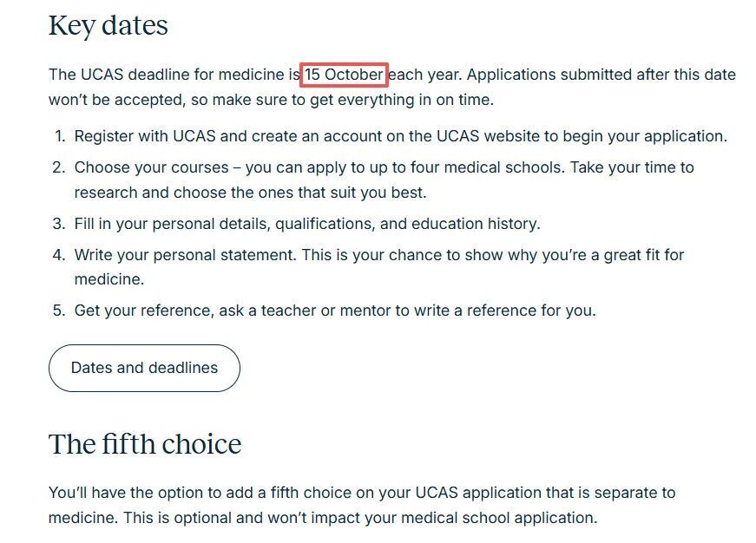This screenshot has height=543, width=756.
Task: Select the Register with UCAS list item
Action: click(x=400, y=136)
